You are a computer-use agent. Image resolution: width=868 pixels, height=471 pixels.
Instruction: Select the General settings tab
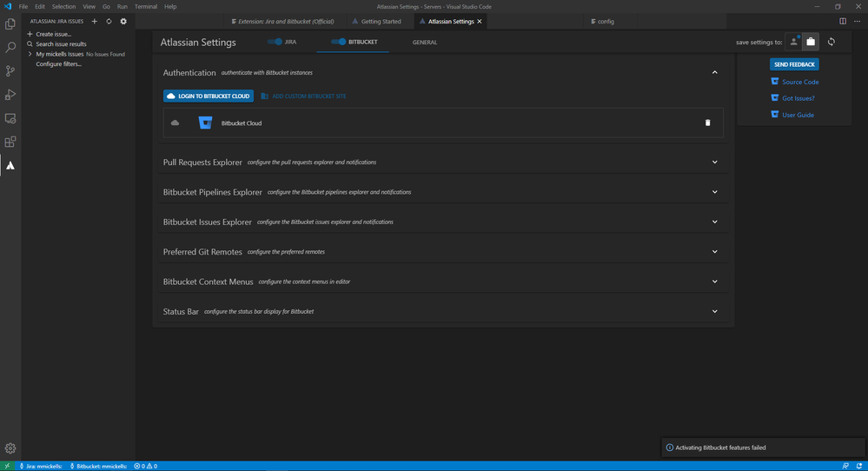425,42
